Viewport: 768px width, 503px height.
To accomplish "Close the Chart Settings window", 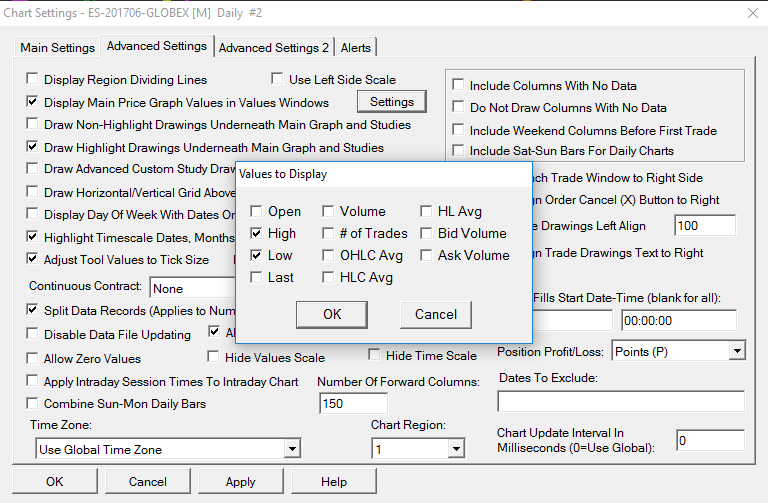I will [x=753, y=13].
